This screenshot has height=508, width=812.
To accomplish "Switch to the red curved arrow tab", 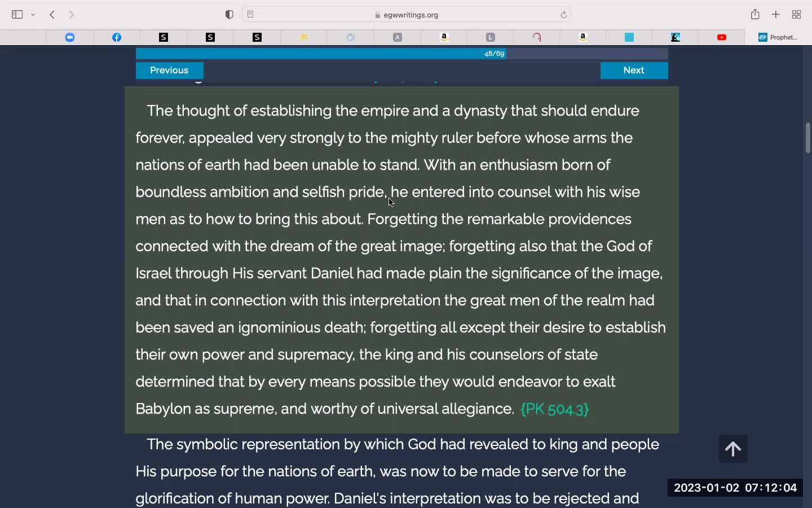I will click(537, 37).
